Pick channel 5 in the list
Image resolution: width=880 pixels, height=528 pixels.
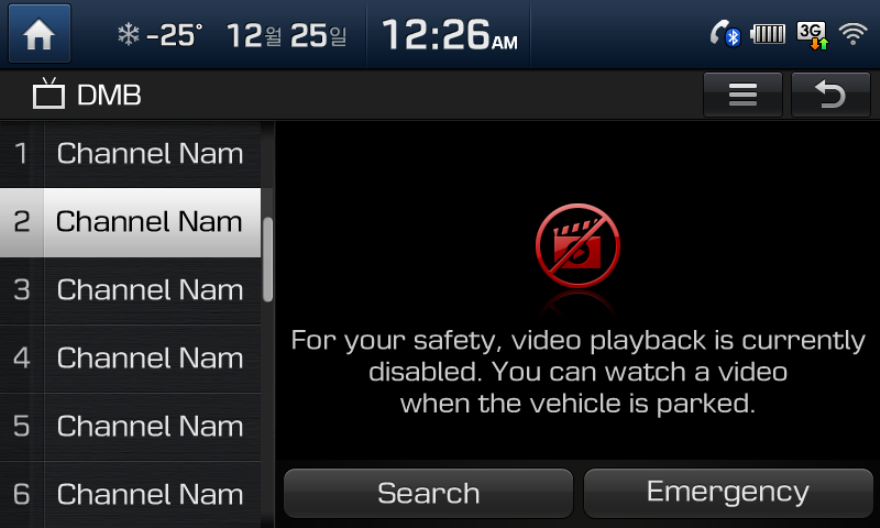click(x=130, y=426)
